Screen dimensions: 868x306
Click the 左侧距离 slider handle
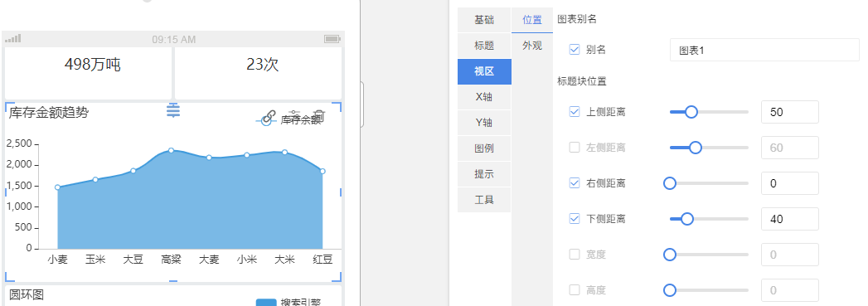(x=696, y=147)
